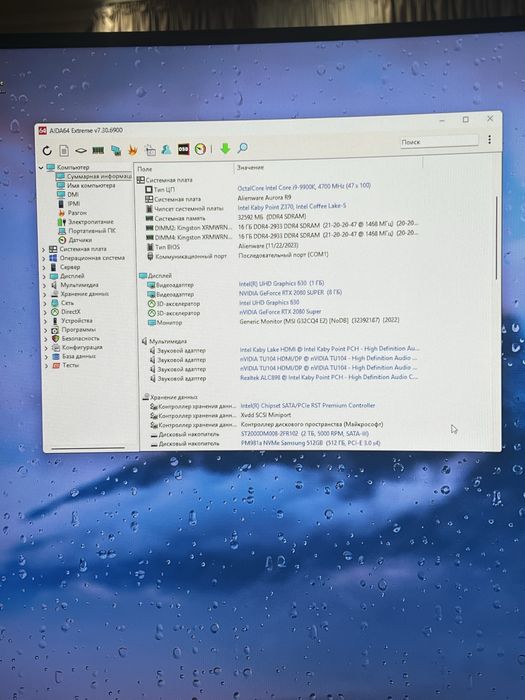525x700 pixels.
Task: Start the stability test flame icon
Action: (x=133, y=150)
